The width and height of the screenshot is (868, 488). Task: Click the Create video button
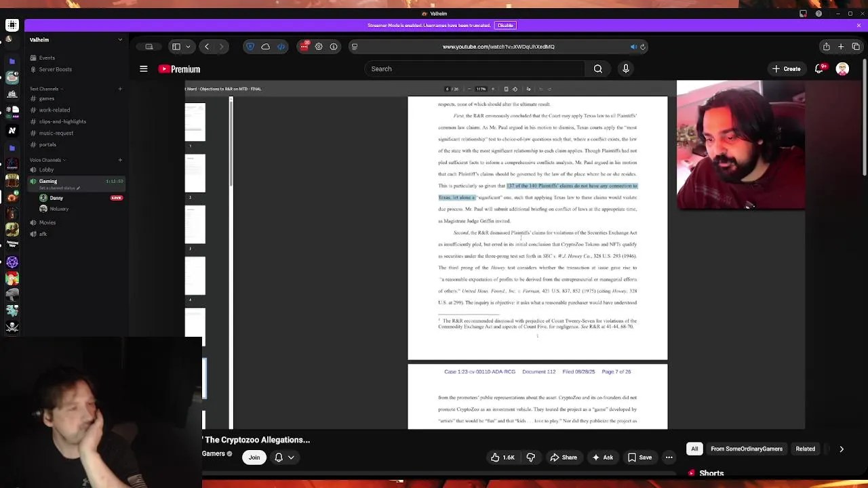tap(786, 68)
